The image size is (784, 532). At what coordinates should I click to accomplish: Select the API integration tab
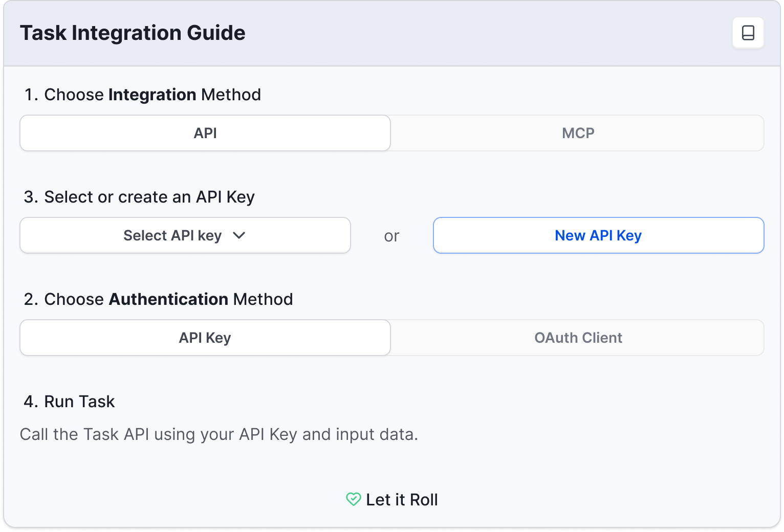205,133
